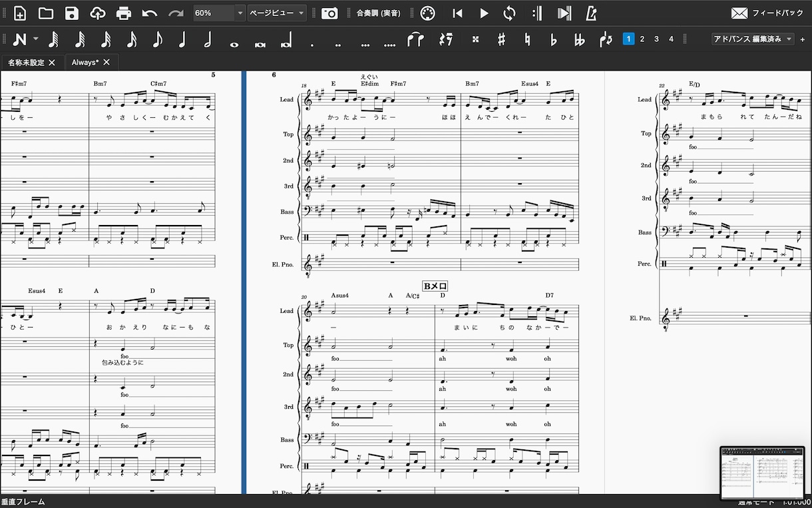This screenshot has width=812, height=508.
Task: Close the Always* tab
Action: click(106, 63)
